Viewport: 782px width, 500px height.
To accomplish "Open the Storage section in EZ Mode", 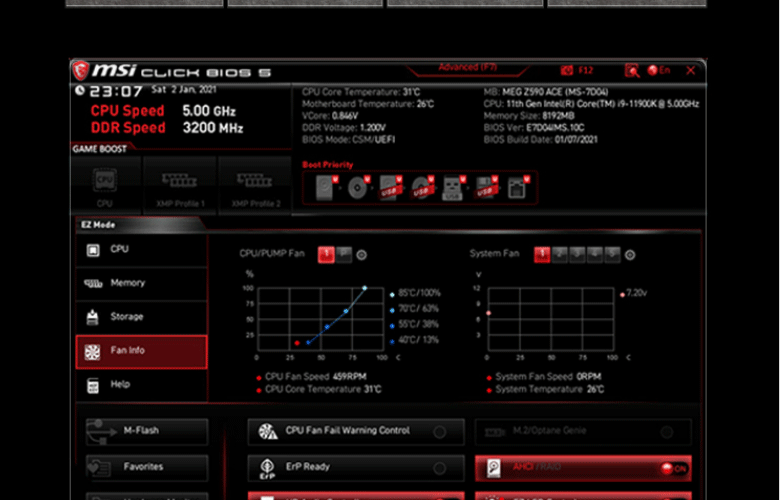I will click(x=142, y=318).
